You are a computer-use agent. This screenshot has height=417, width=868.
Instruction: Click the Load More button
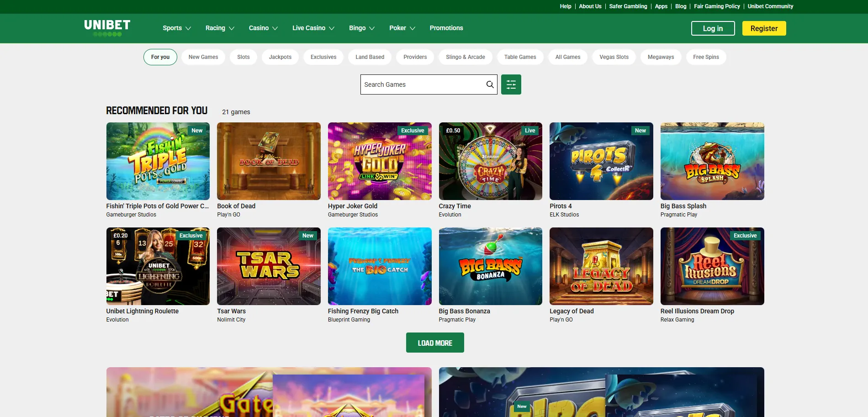tap(435, 343)
